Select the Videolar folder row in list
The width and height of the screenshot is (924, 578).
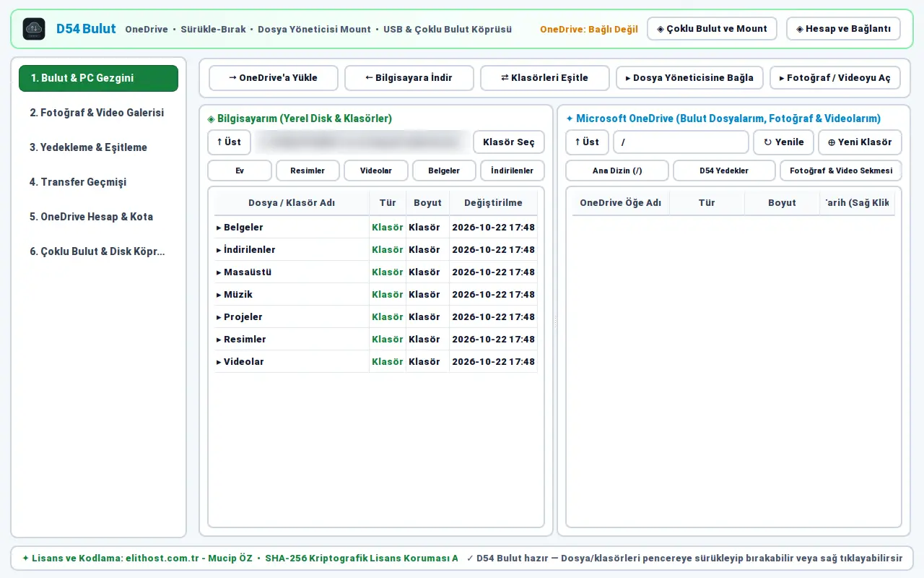click(375, 362)
